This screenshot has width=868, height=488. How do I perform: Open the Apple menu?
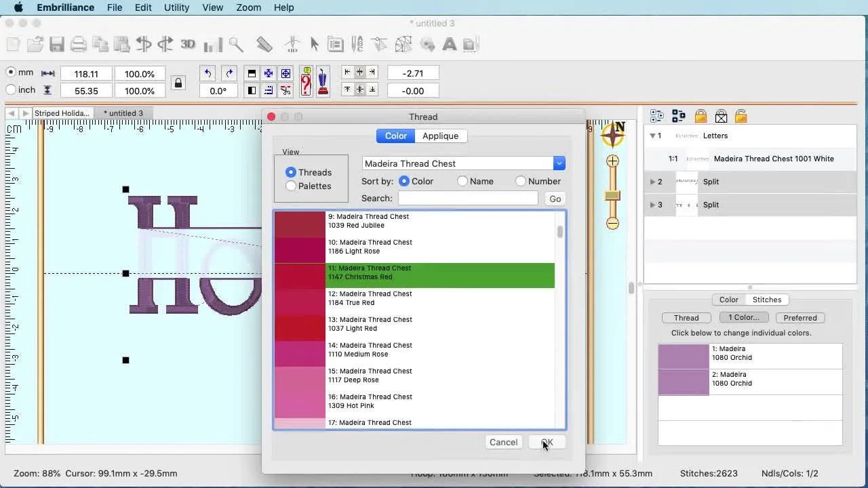coord(18,7)
